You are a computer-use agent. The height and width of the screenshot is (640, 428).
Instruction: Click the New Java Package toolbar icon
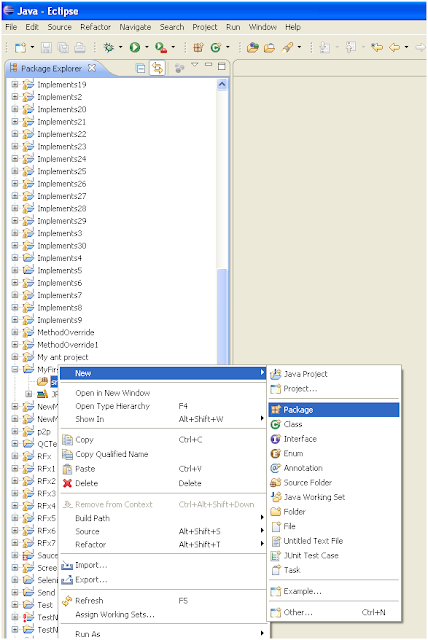point(198,48)
